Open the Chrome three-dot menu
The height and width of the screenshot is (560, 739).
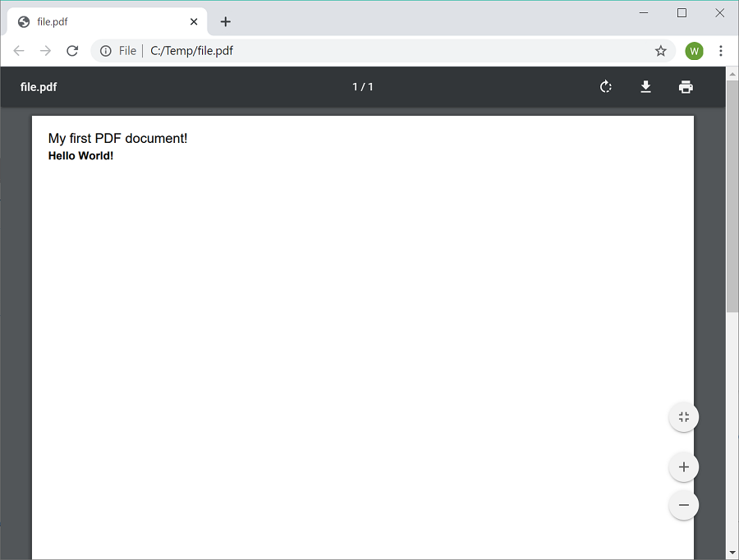[x=721, y=51]
